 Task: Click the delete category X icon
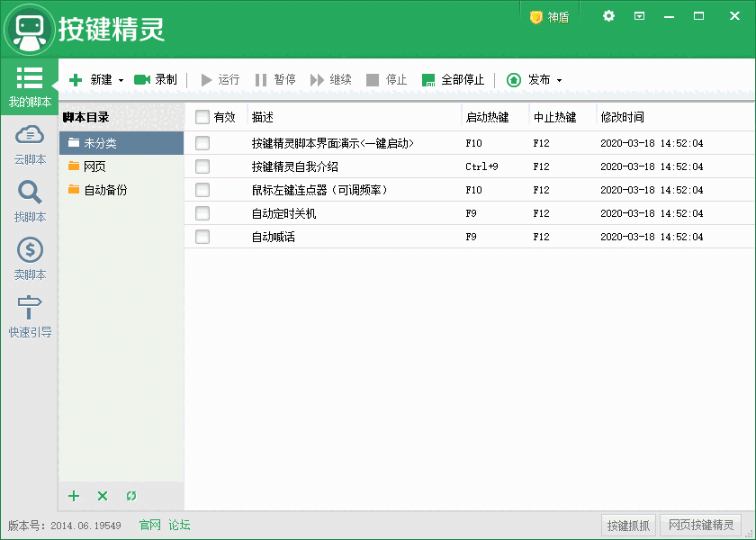103,496
